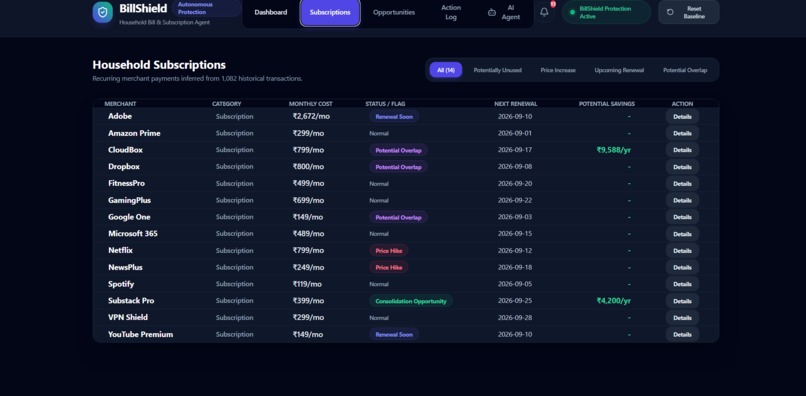Open Details for CloudBox
806x396 pixels.
click(x=682, y=150)
